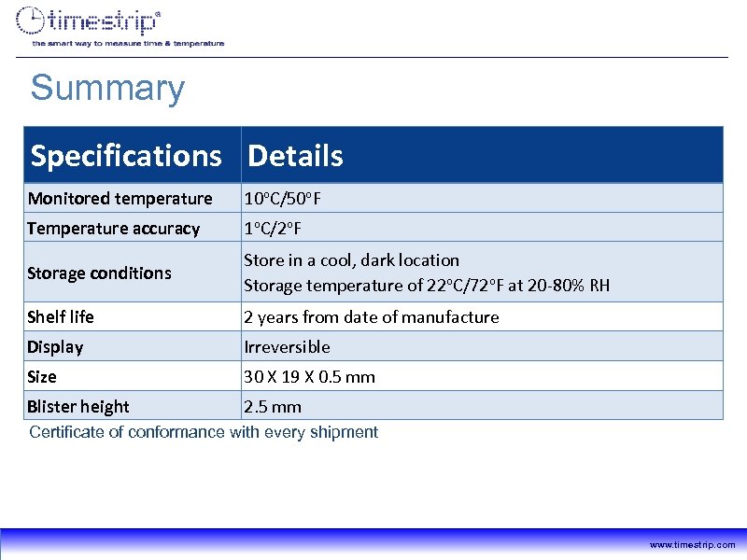
Task: Click the 'Storage temperature of 22°C/72°F' line
Action: click(x=427, y=286)
